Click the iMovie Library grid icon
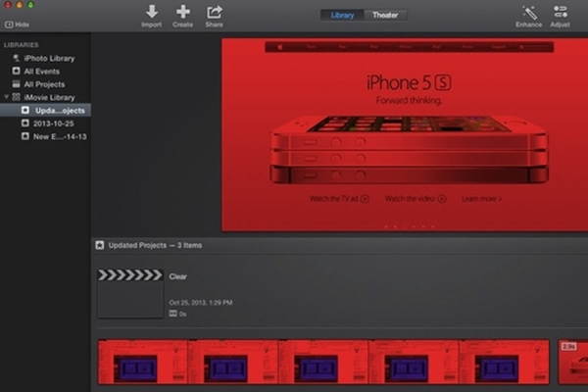 coord(16,97)
